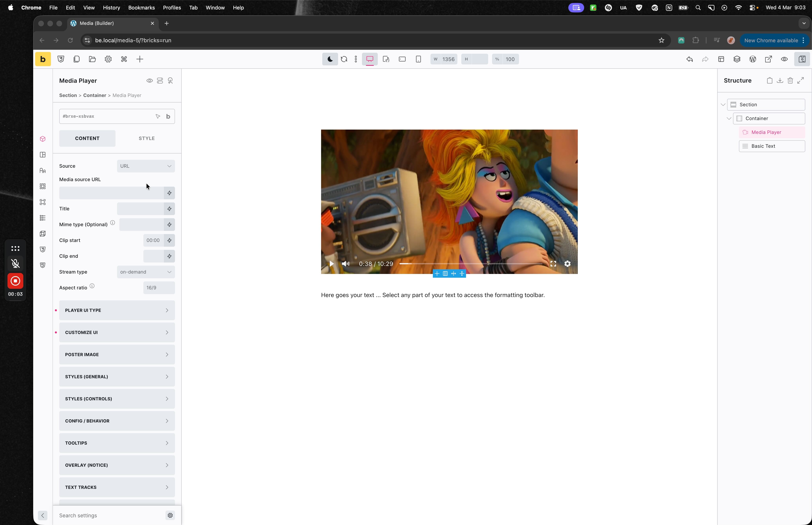Click the undo arrow icon
812x525 pixels.
[x=689, y=59]
